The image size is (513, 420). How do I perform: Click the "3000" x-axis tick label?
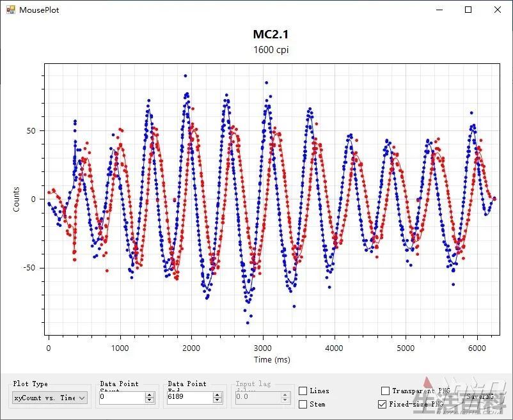(263, 348)
